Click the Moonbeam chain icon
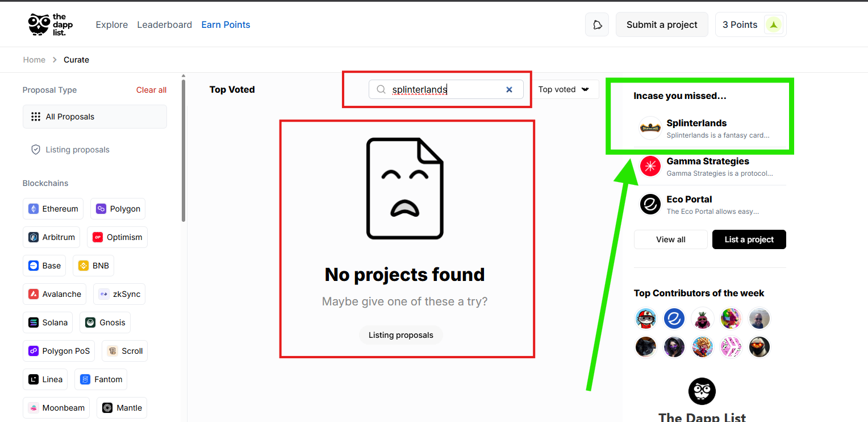 coord(34,408)
